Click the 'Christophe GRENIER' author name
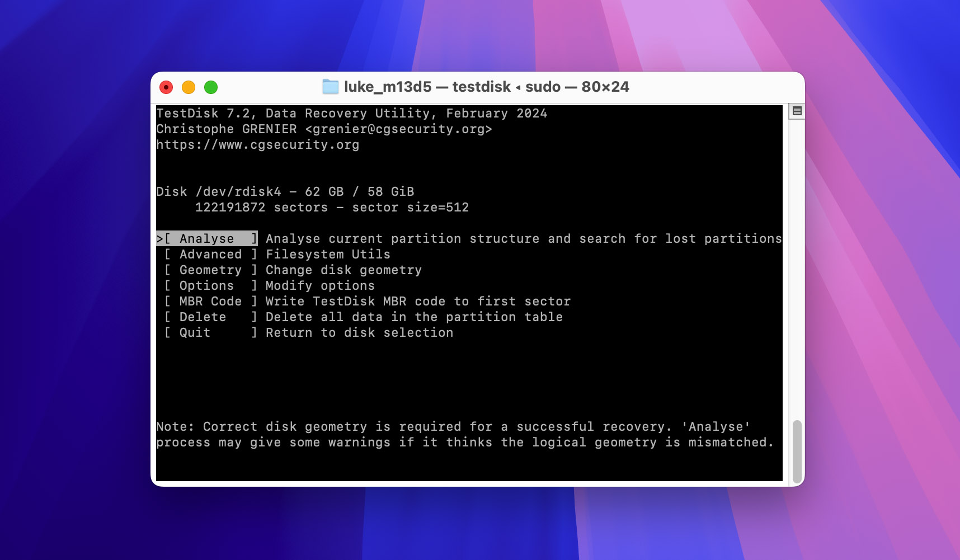 click(x=227, y=129)
